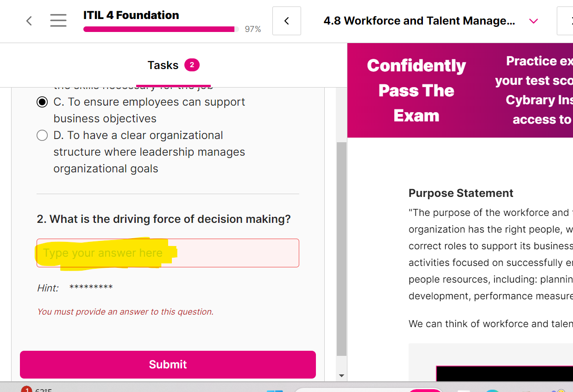This screenshot has height=392, width=573.
Task: Click the back arrow at top-left
Action: (x=29, y=21)
